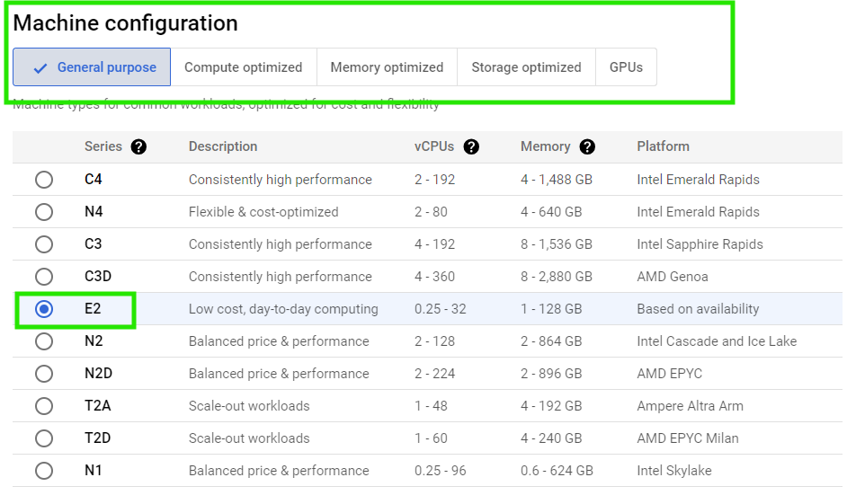847x504 pixels.
Task: Click the 'AMD EPYC Milan' platform cell
Action: pos(688,438)
